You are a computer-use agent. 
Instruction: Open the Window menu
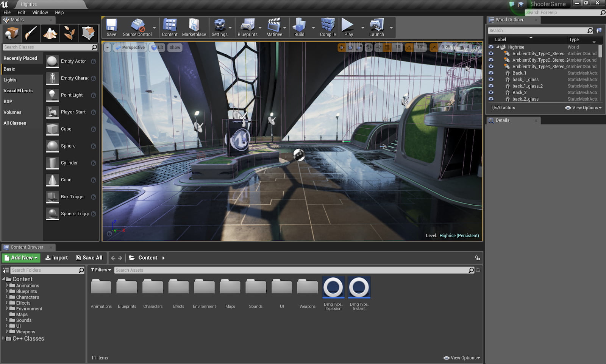coord(40,12)
